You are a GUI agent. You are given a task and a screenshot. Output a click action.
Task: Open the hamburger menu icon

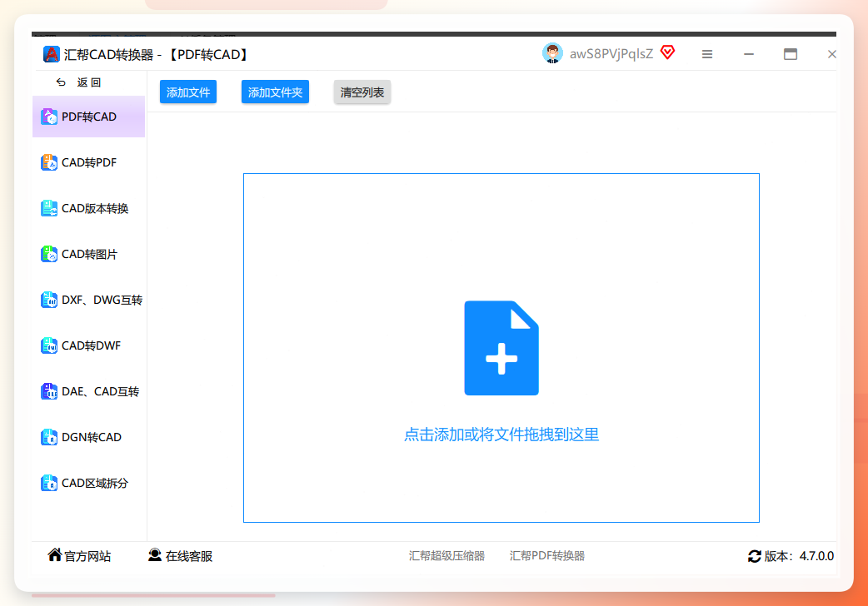coord(707,54)
